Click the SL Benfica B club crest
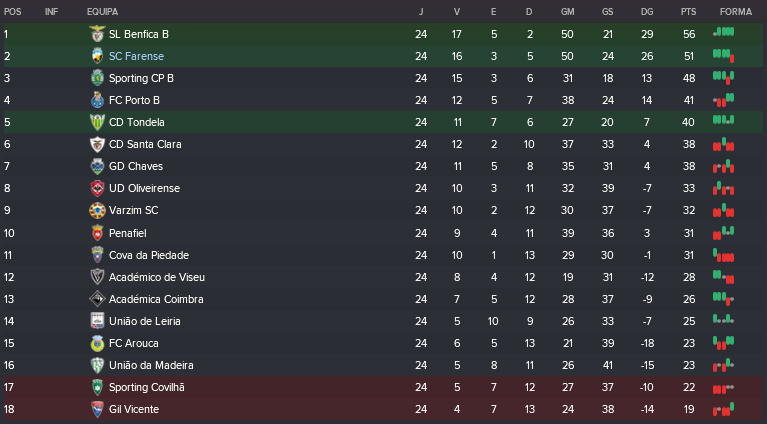This screenshot has width=767, height=424. [97, 34]
